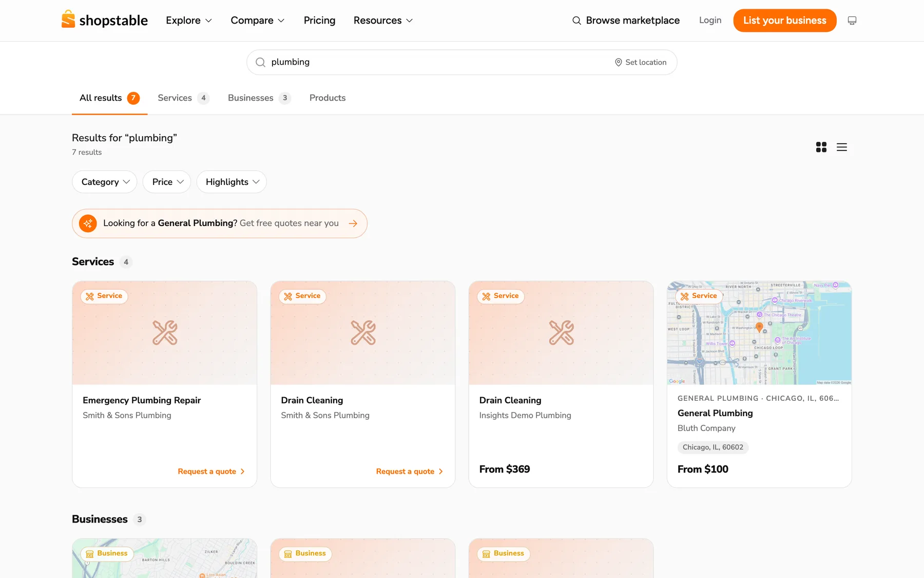Click the third Business badge
This screenshot has height=578, width=924.
(503, 554)
